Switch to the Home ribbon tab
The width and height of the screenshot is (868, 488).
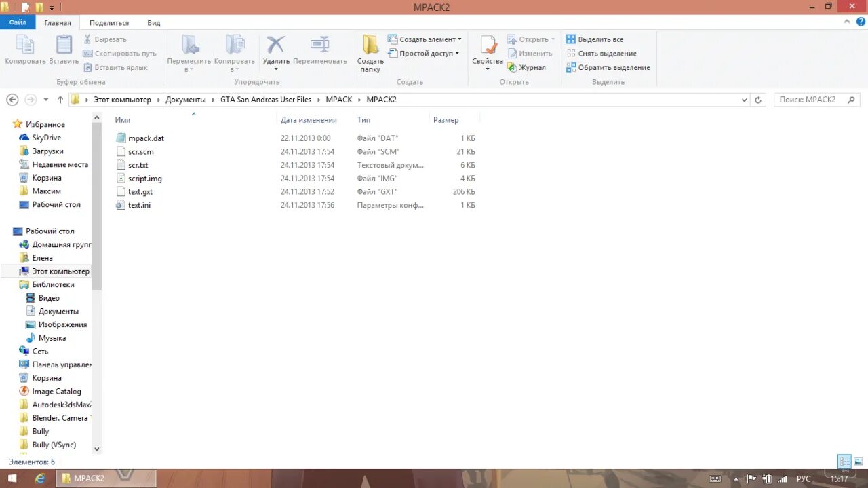click(58, 22)
